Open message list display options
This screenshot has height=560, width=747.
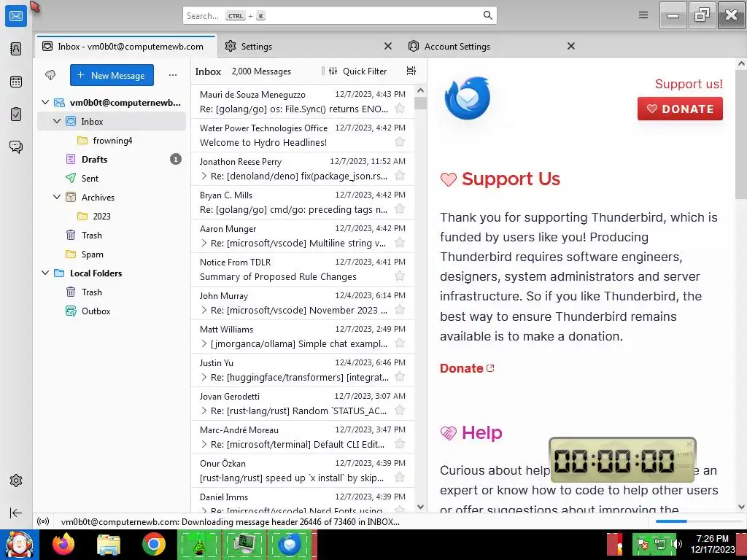(411, 71)
